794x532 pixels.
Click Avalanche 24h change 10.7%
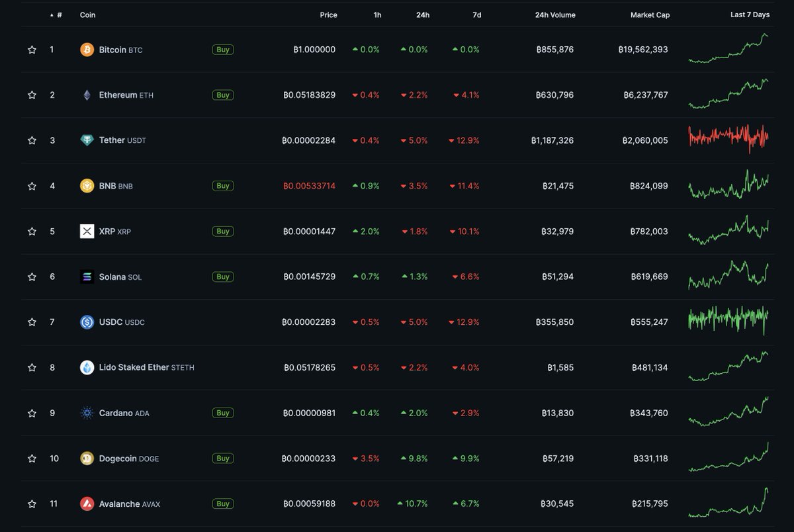tap(413, 504)
